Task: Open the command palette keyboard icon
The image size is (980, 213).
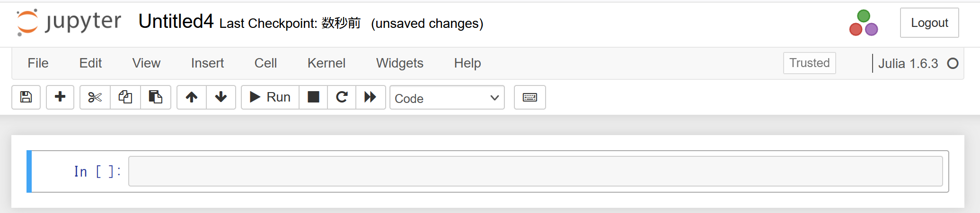Action: (x=530, y=97)
